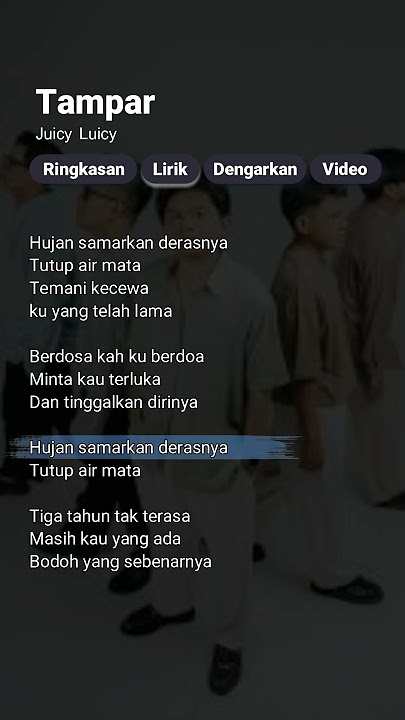Select the Masih kau yang ada lyric
Viewport: 405px width, 720px height.
click(x=105, y=539)
